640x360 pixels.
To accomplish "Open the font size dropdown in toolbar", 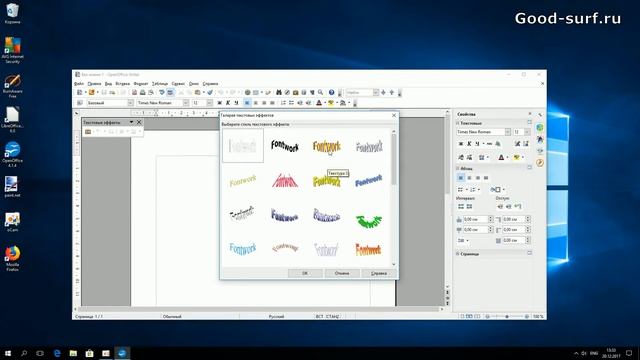I will [209, 103].
